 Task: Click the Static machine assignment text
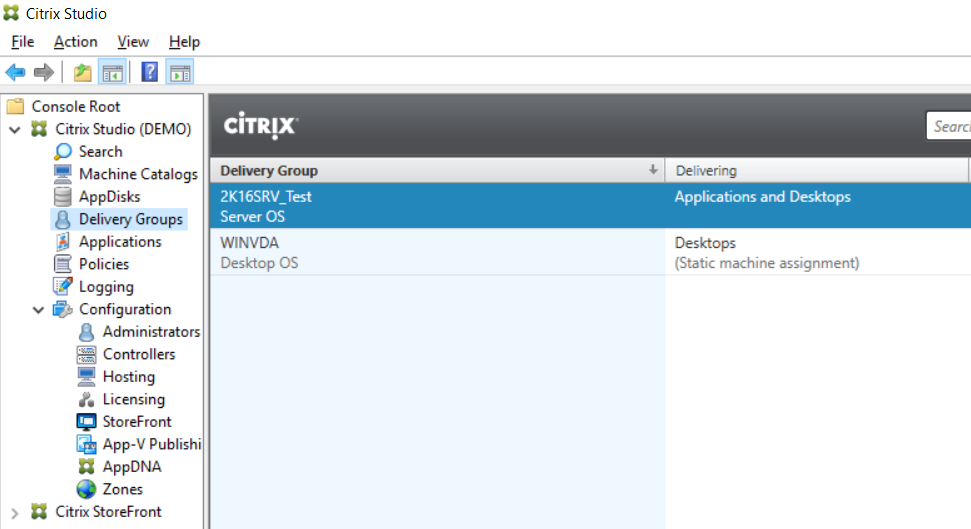pos(767,263)
